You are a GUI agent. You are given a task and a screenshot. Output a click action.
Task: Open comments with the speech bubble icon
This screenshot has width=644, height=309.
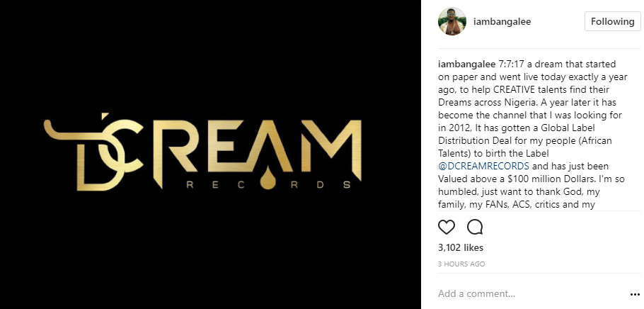(475, 227)
